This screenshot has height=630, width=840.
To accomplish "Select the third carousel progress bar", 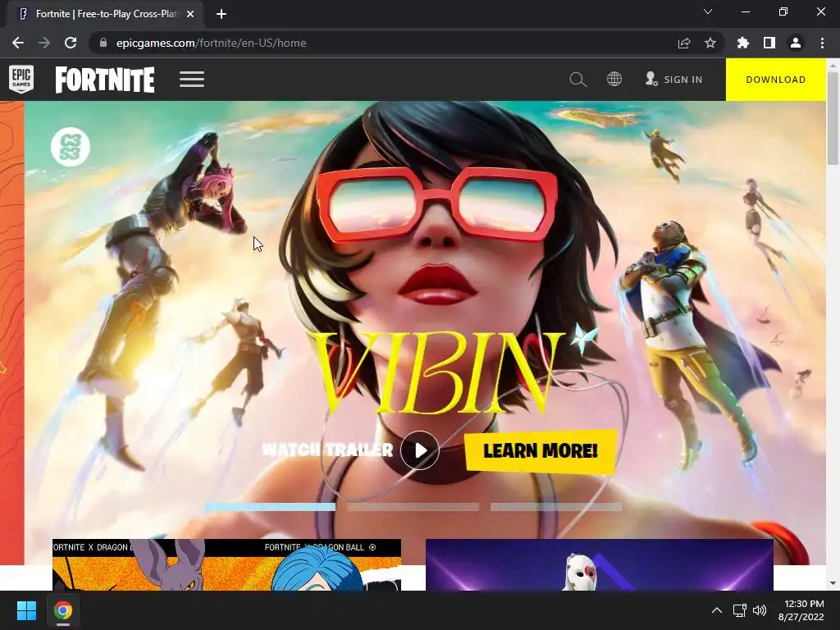I will (556, 507).
